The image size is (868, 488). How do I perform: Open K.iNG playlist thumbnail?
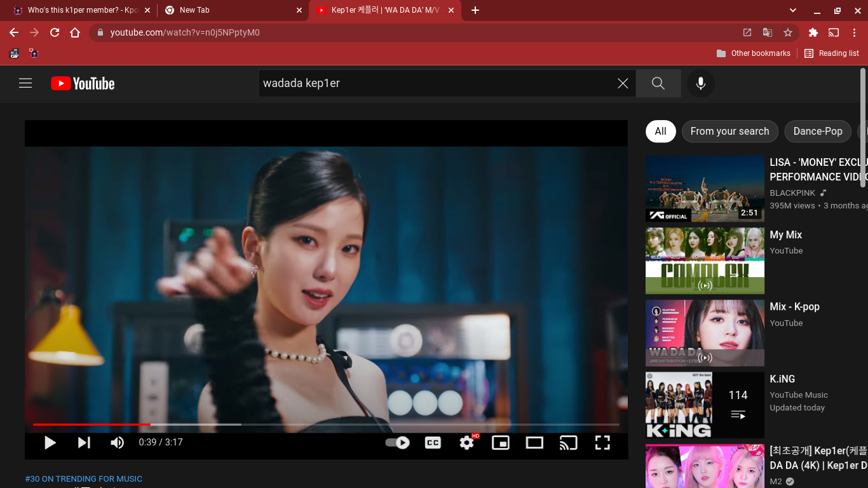[x=705, y=405]
